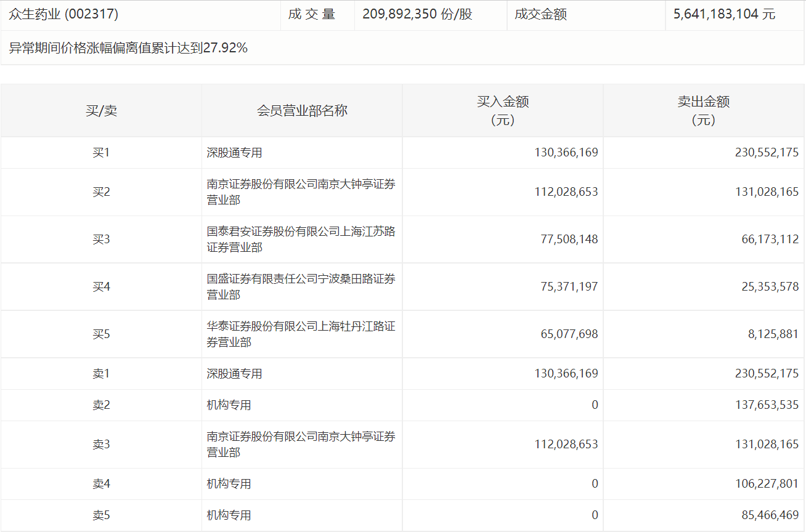Image resolution: width=806 pixels, height=532 pixels.
Task: Click sell amount 230,552,175 in 买1 row
Action: [x=767, y=153]
